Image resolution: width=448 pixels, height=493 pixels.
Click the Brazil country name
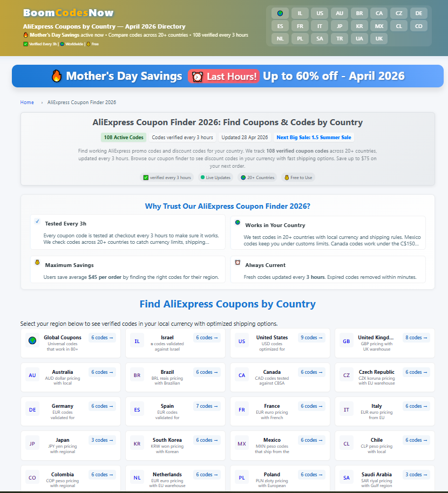click(x=167, y=372)
